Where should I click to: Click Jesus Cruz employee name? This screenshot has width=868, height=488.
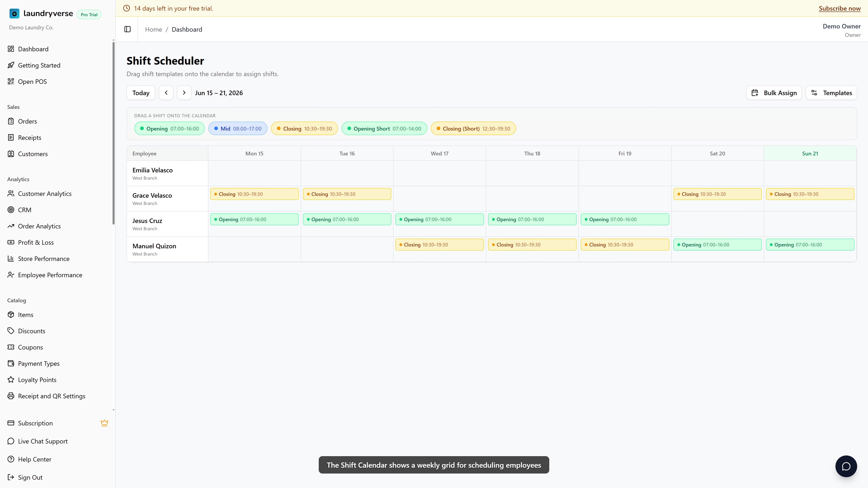(x=147, y=221)
